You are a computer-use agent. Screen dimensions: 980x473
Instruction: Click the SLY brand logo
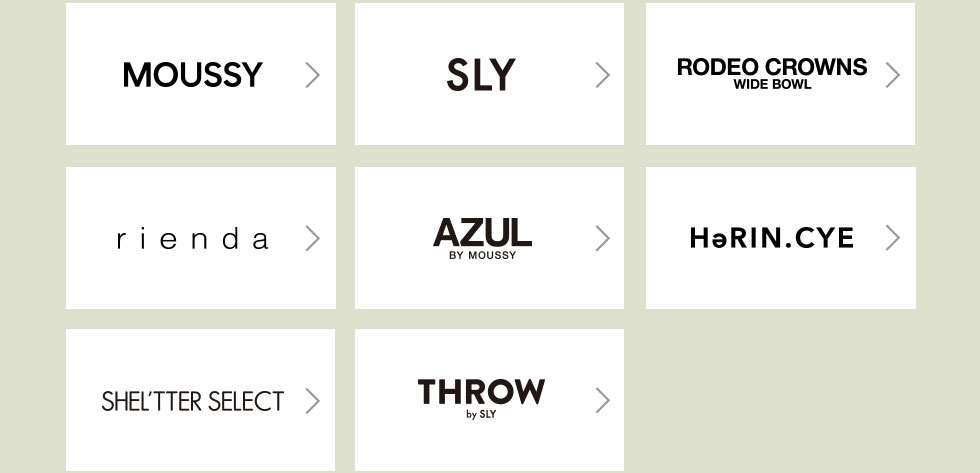click(x=481, y=75)
